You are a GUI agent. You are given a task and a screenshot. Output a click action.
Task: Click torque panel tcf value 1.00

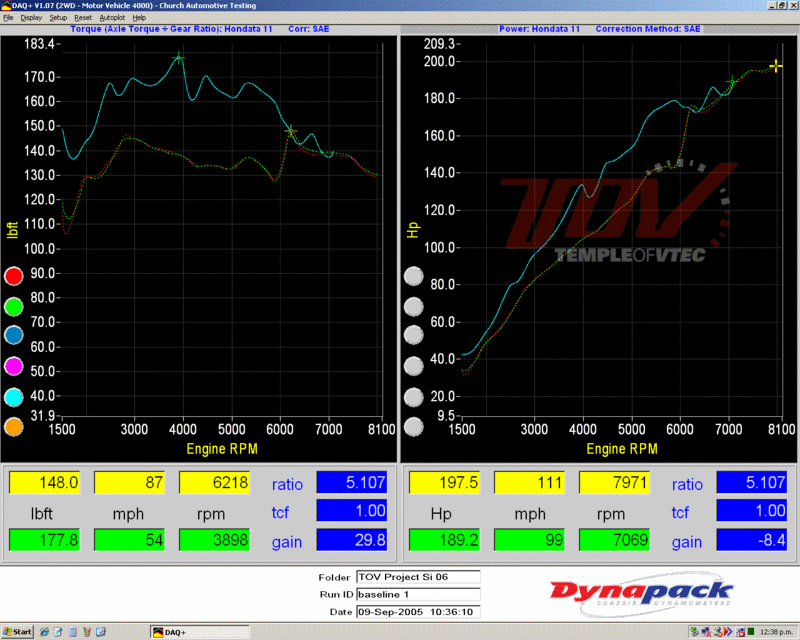352,511
